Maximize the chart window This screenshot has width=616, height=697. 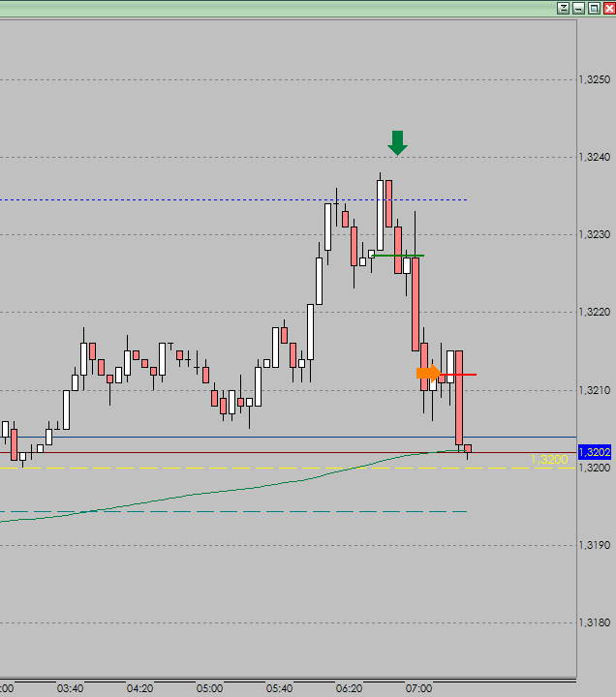click(594, 8)
